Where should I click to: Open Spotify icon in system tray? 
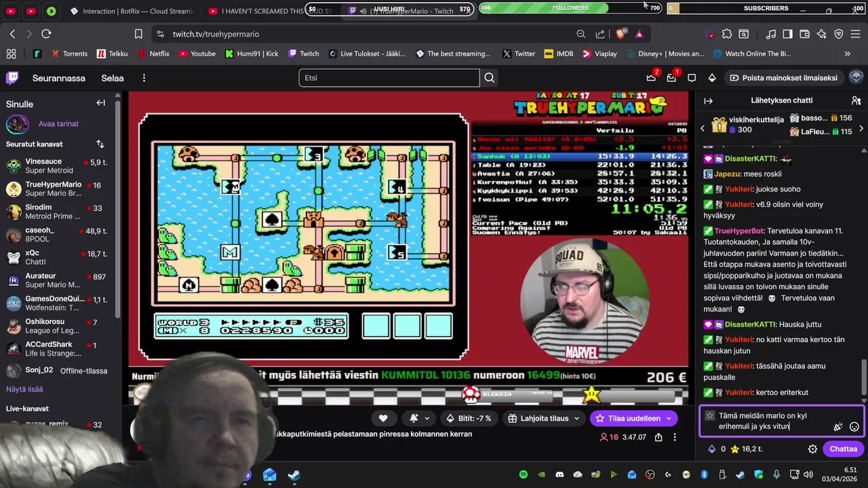click(x=524, y=474)
